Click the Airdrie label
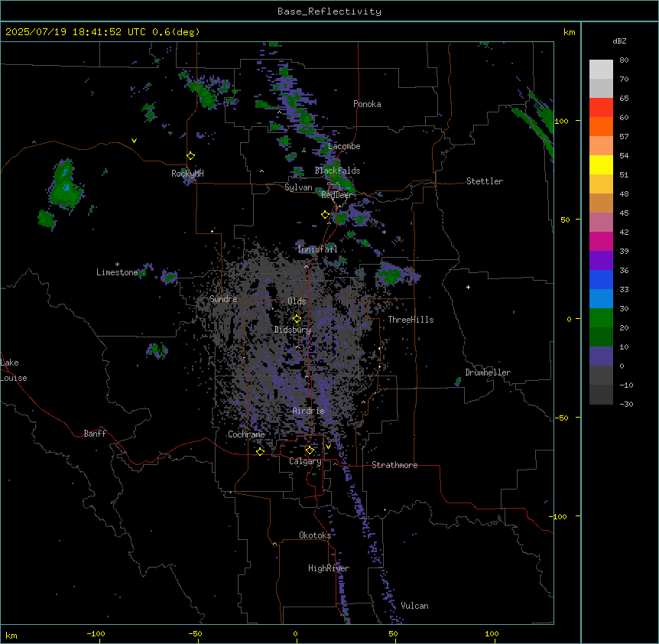The height and width of the screenshot is (644, 659). pyautogui.click(x=308, y=411)
